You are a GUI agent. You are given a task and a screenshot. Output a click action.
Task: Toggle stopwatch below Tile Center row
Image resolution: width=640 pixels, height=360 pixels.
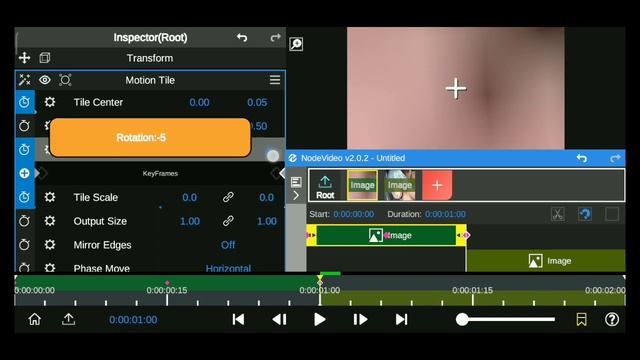click(24, 126)
